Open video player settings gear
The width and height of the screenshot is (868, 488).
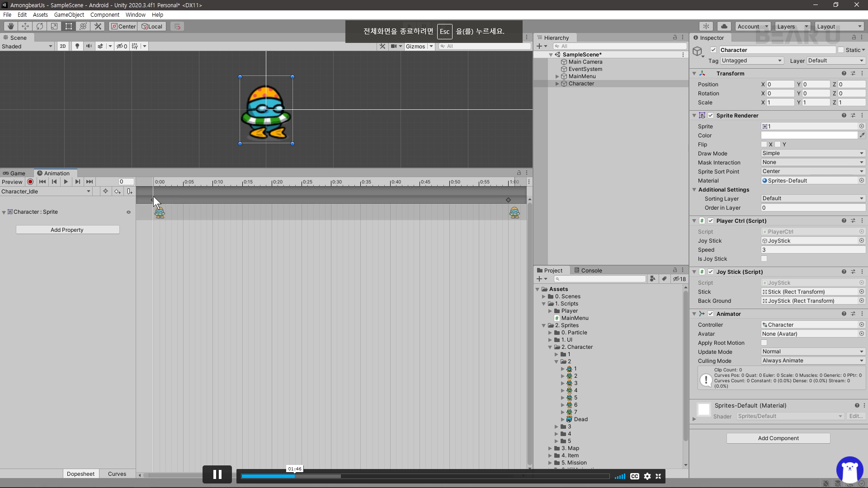click(x=647, y=476)
